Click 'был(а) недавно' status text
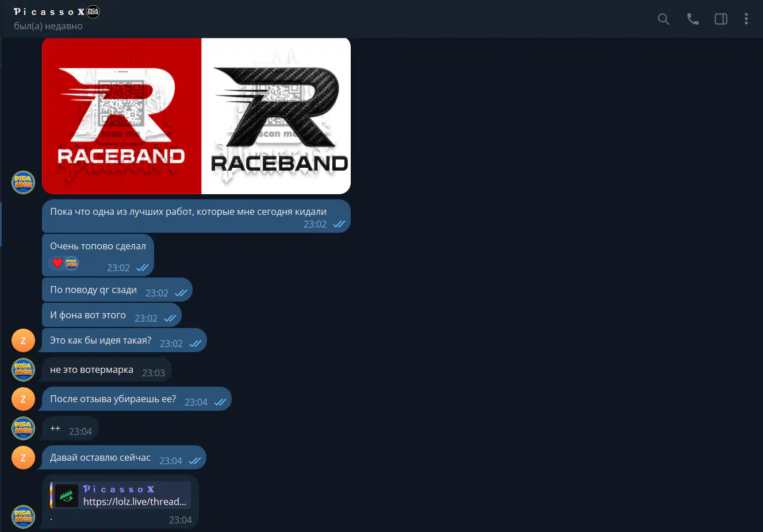 point(48,26)
